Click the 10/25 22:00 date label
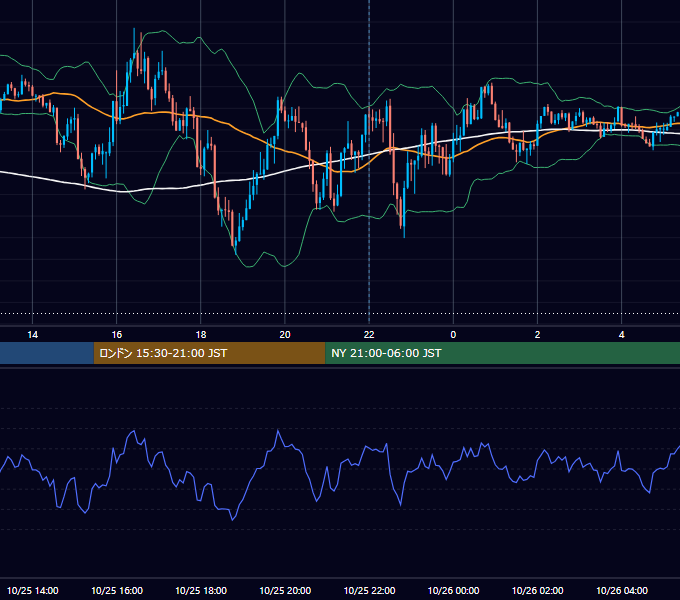The width and height of the screenshot is (680, 600). pos(369,590)
